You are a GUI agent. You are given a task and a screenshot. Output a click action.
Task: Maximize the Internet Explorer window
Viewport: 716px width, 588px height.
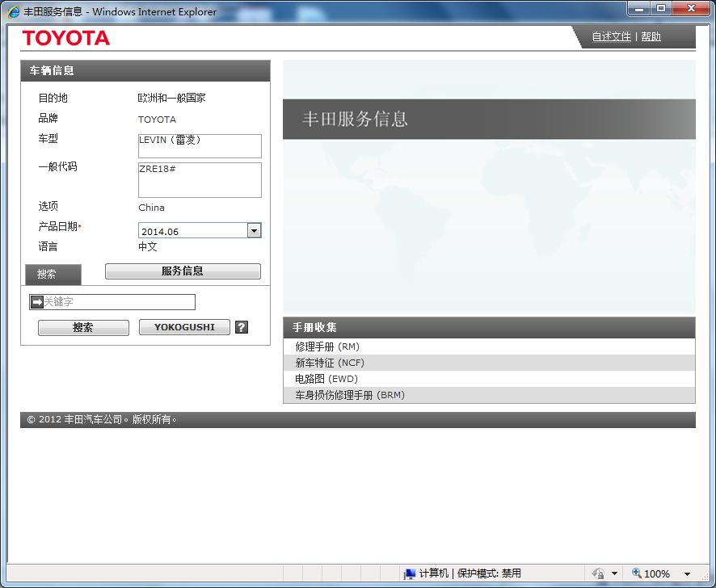tap(661, 9)
